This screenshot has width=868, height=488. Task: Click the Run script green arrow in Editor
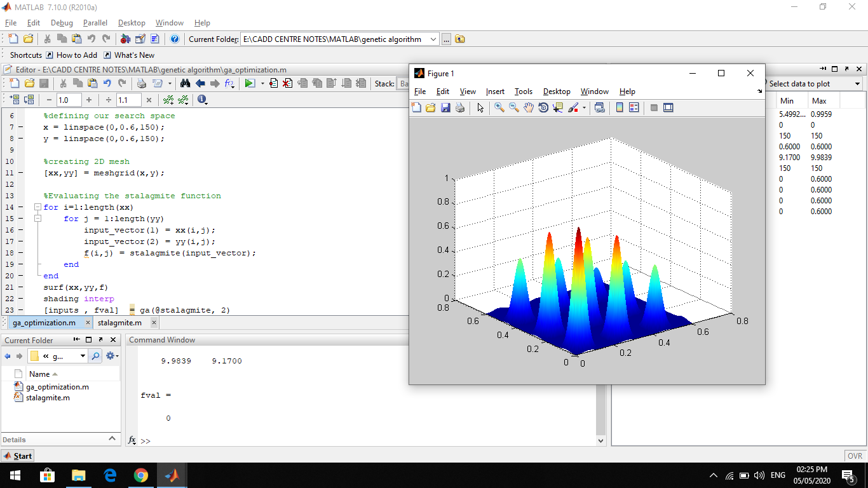250,83
